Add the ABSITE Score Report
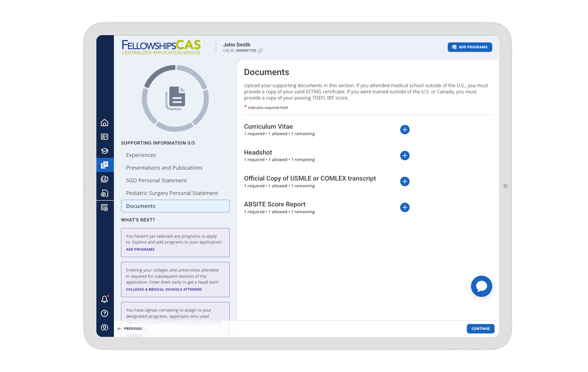 click(405, 207)
